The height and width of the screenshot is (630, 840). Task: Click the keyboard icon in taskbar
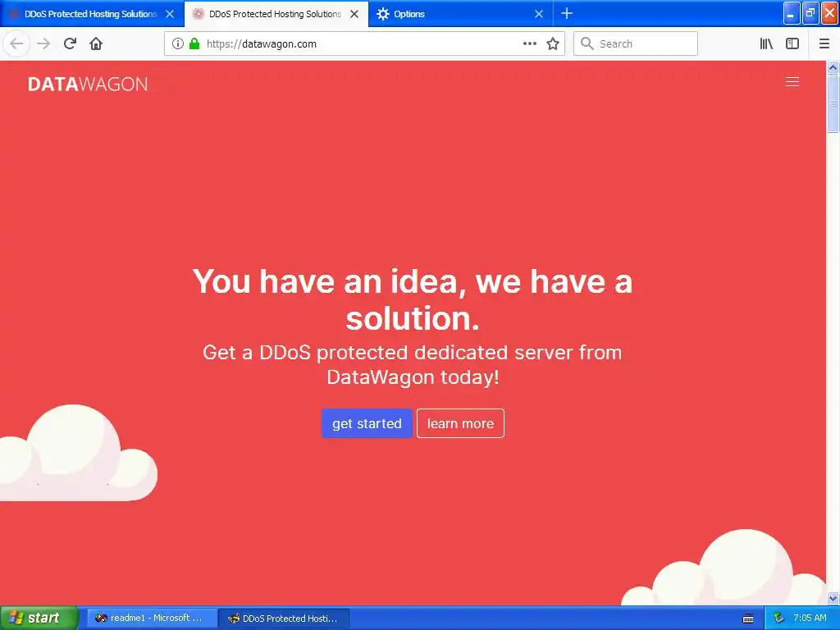coord(748,619)
